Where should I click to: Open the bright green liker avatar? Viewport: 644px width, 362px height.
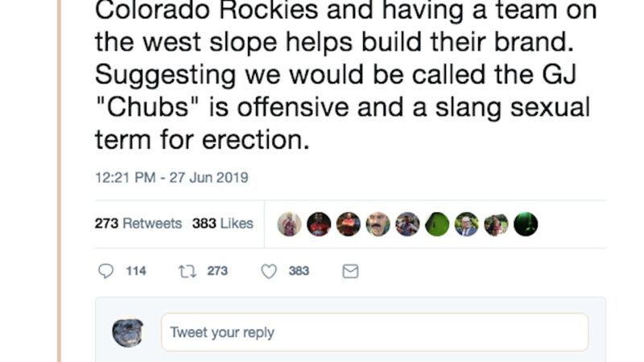click(437, 224)
